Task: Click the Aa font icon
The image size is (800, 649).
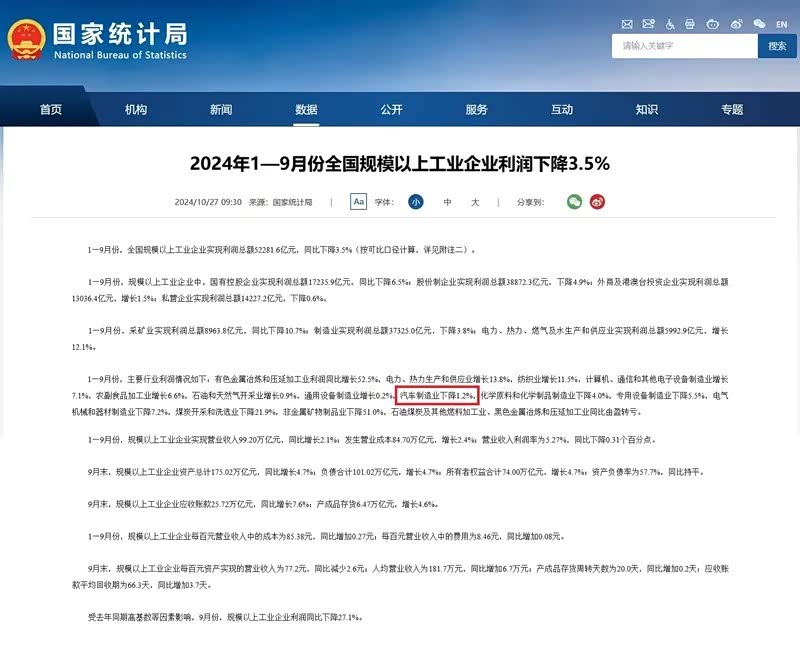Action: 358,202
